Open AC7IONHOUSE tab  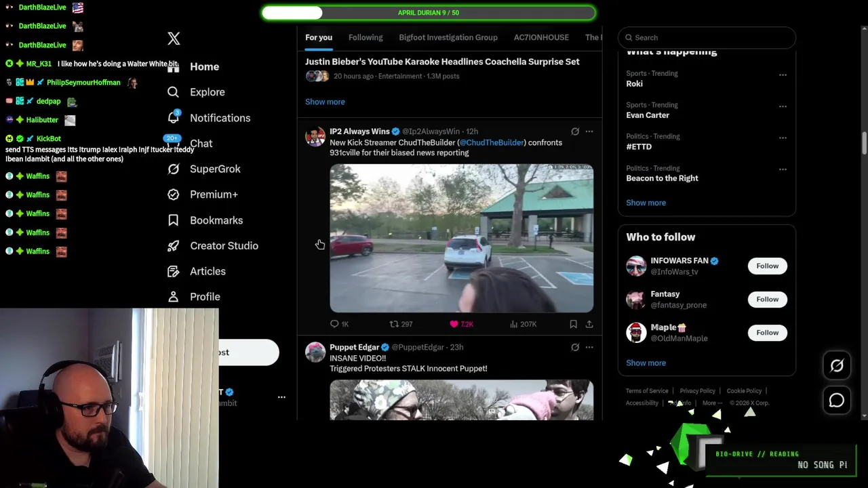pyautogui.click(x=541, y=37)
